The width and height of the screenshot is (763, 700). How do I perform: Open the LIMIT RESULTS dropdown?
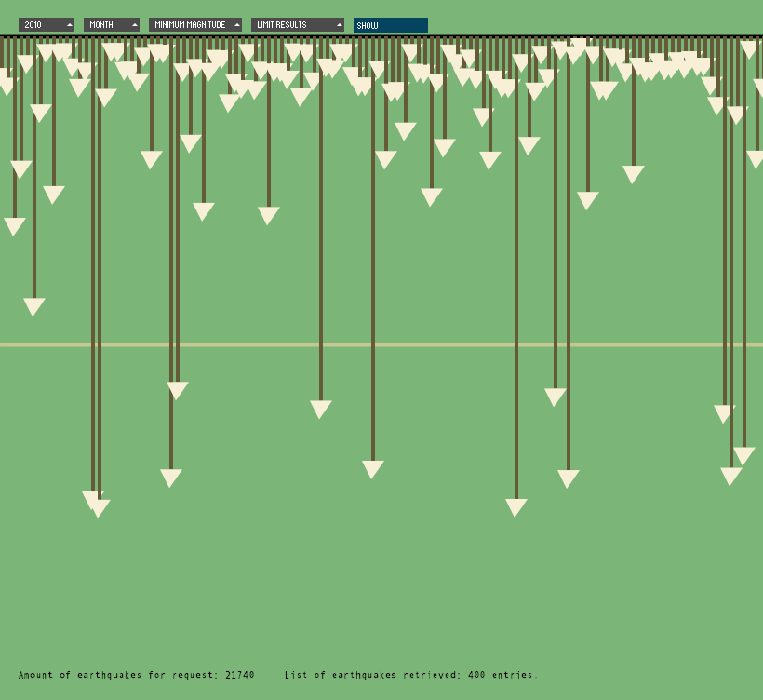[x=297, y=24]
